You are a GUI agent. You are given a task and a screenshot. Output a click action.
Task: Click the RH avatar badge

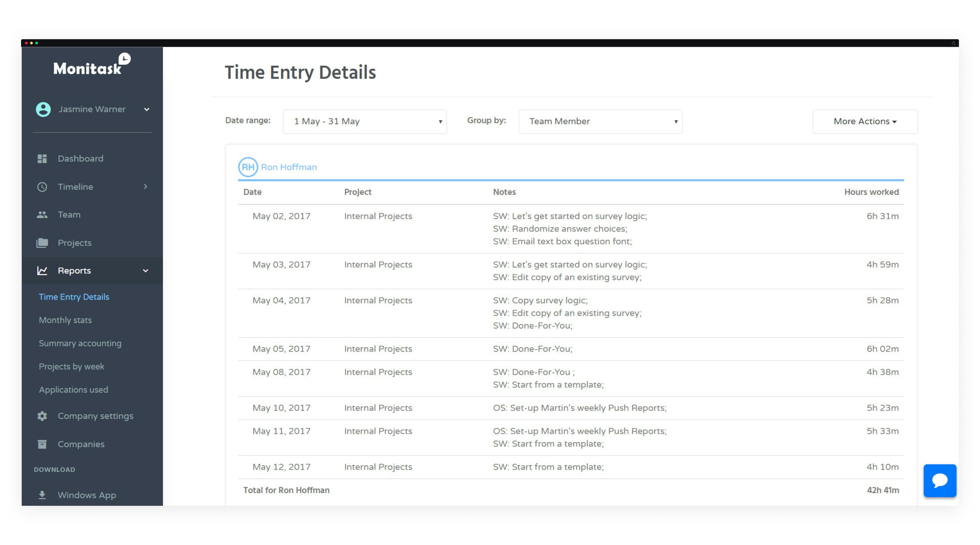click(x=248, y=167)
